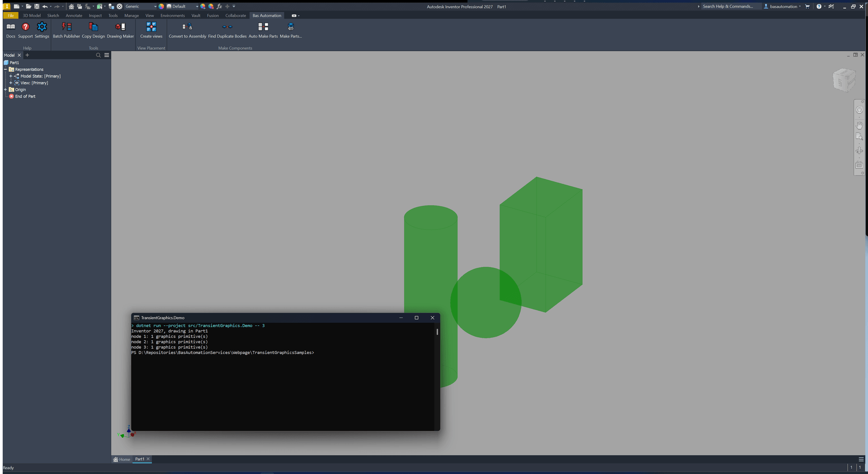Viewport: 868px width, 474px height.
Task: Expand the Model State: [Primary] node
Action: pyautogui.click(x=10, y=76)
